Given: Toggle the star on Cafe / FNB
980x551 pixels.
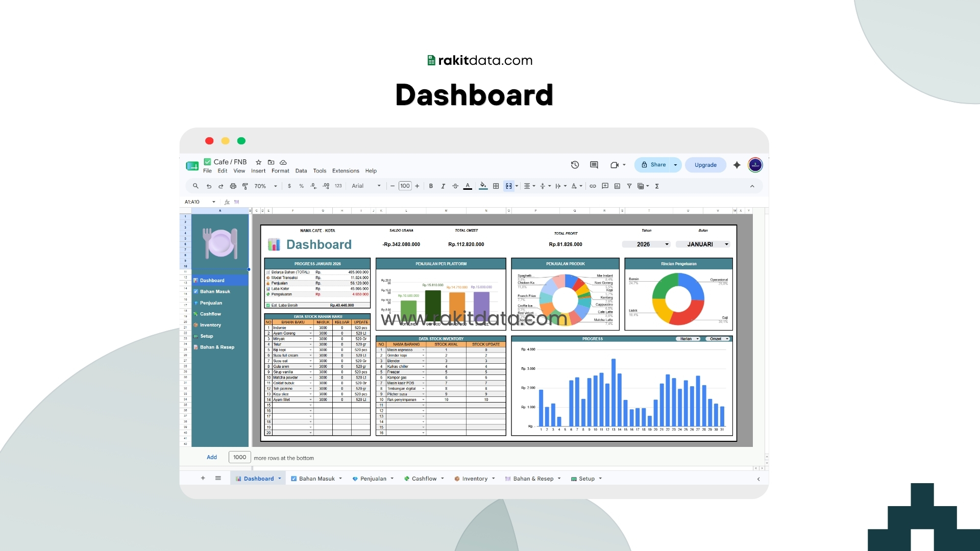Looking at the screenshot, I should point(258,162).
